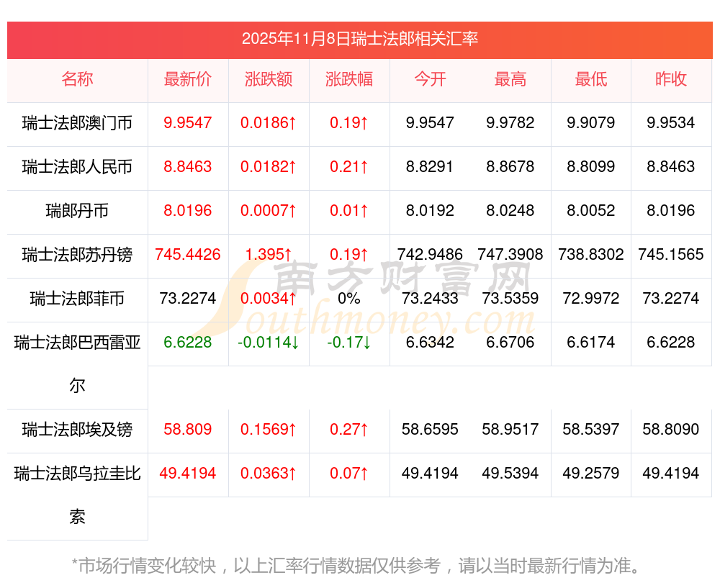Screen dimensions: 720x588
Task: Click opening price 73.2433
Action: (430, 299)
